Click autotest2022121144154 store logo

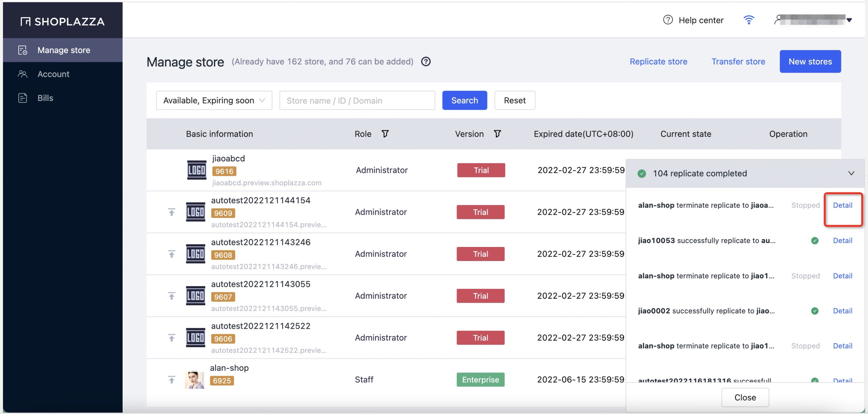click(x=195, y=212)
